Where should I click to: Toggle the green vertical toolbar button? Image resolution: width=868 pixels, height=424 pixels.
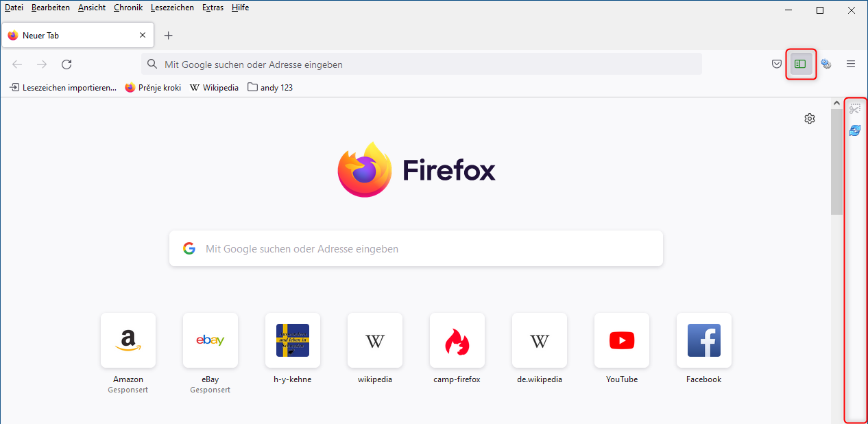pos(800,64)
